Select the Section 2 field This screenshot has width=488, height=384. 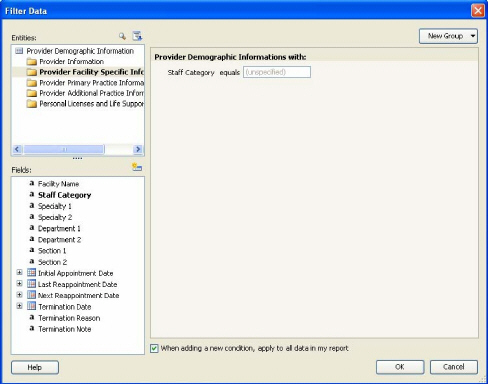[x=52, y=262]
